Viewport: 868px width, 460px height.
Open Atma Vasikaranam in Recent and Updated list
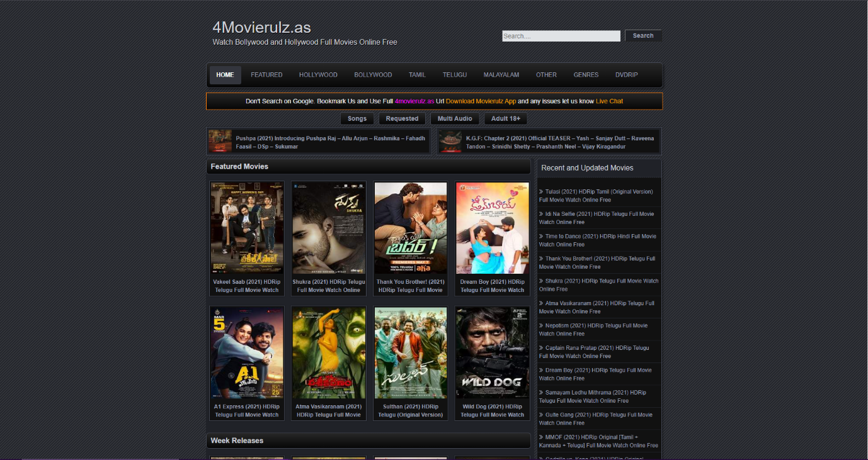[597, 307]
